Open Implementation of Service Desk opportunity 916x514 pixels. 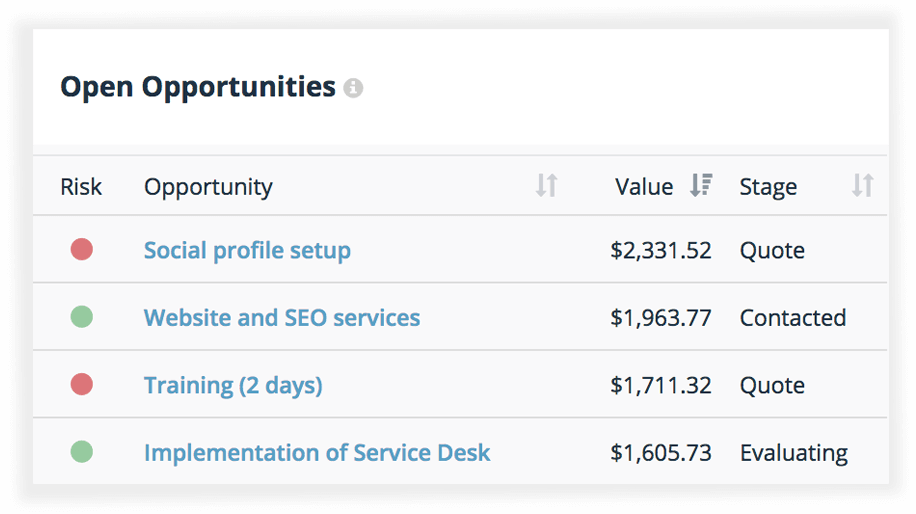pos(317,453)
